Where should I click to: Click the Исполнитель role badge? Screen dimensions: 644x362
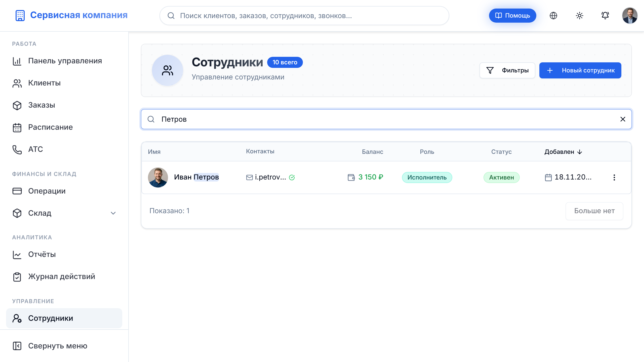pos(427,177)
